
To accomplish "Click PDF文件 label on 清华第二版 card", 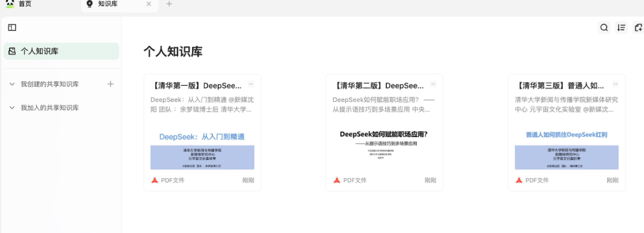I will pyautogui.click(x=355, y=180).
